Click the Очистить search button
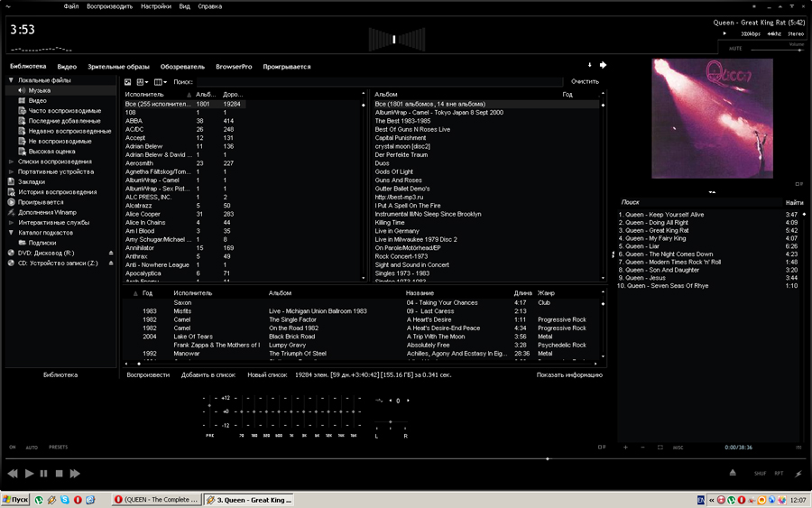 pos(585,82)
